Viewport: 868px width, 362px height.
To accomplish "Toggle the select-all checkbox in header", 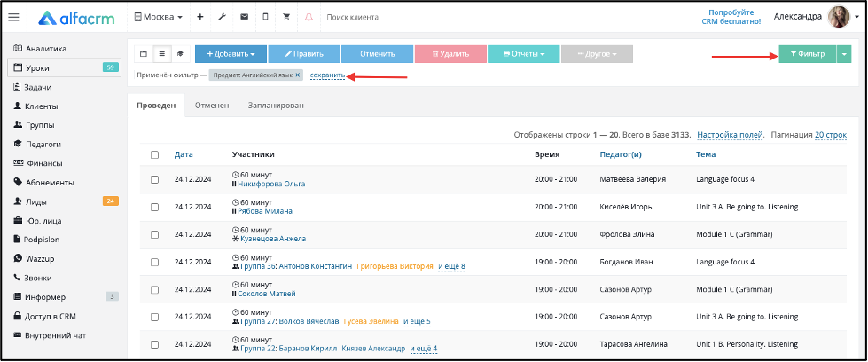I will [154, 154].
